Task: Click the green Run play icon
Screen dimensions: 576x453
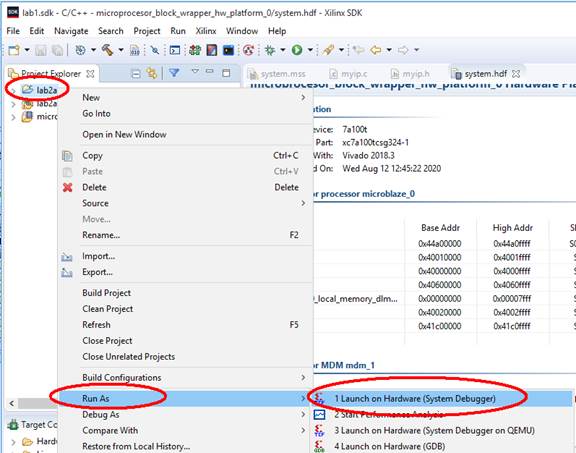Action: pos(297,50)
